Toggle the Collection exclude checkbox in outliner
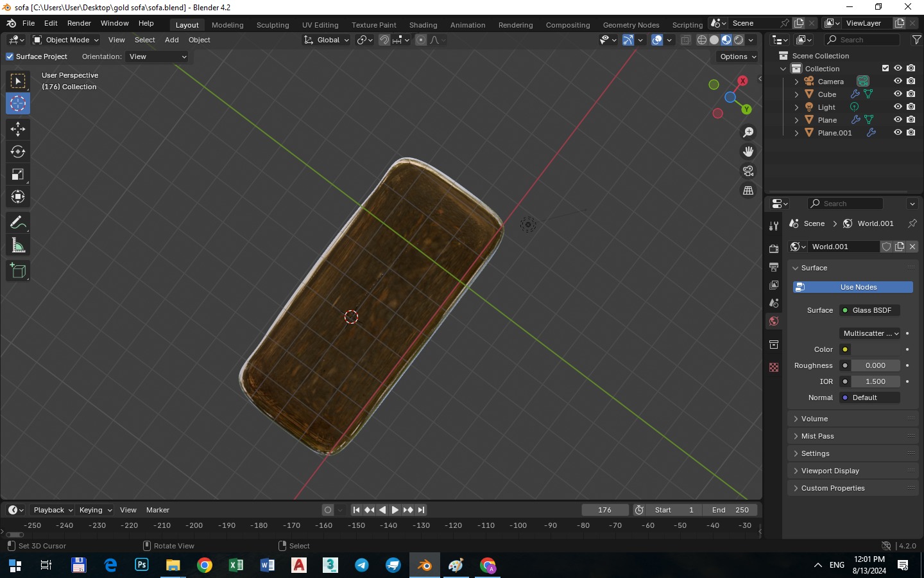This screenshot has width=924, height=578. pyautogui.click(x=886, y=68)
